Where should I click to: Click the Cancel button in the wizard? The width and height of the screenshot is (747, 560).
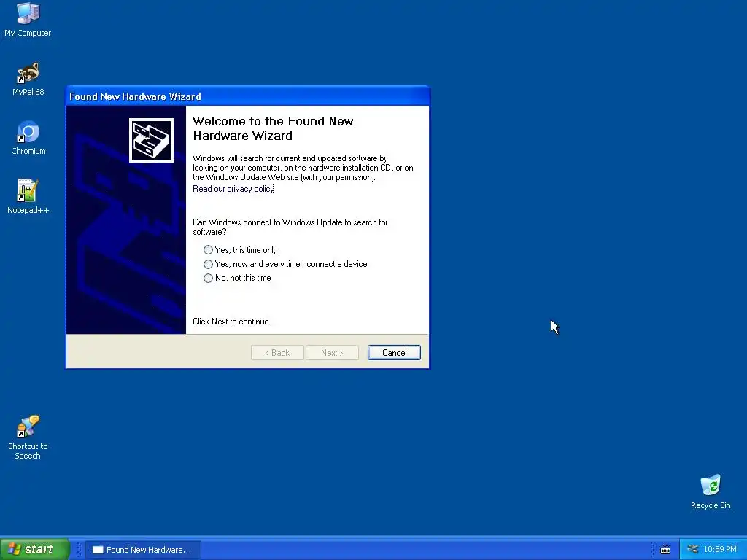coord(394,353)
